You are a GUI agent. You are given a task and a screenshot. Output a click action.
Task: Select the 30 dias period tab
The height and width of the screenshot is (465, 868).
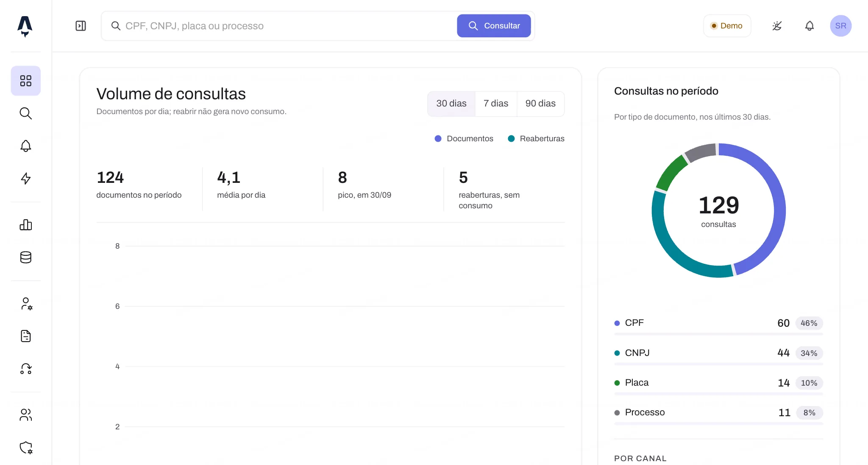click(x=451, y=104)
